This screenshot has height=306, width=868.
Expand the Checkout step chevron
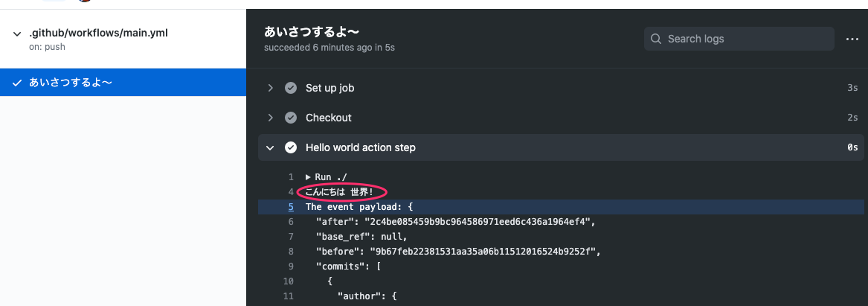pyautogui.click(x=270, y=118)
